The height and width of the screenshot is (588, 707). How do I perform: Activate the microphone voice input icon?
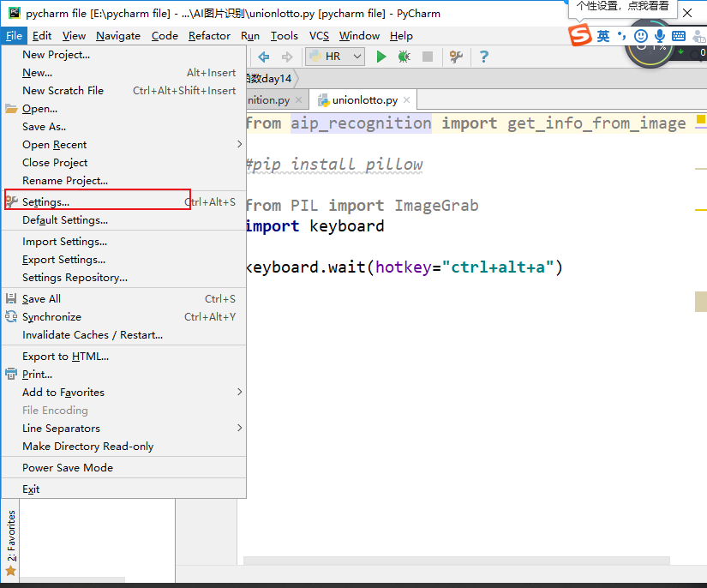click(660, 36)
